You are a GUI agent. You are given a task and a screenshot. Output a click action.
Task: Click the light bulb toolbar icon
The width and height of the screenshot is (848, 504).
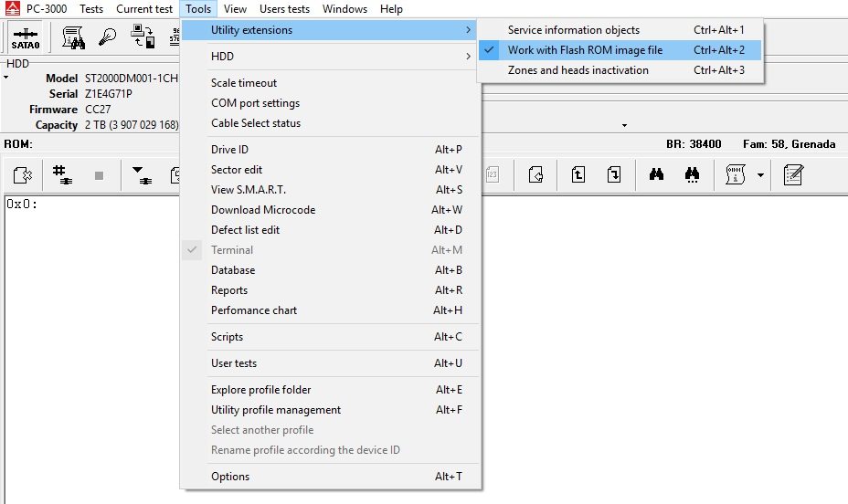(x=107, y=37)
